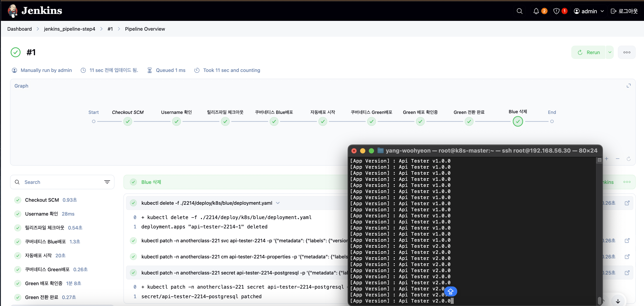The image size is (644, 306).
Task: Click the Rerun button
Action: pos(588,52)
